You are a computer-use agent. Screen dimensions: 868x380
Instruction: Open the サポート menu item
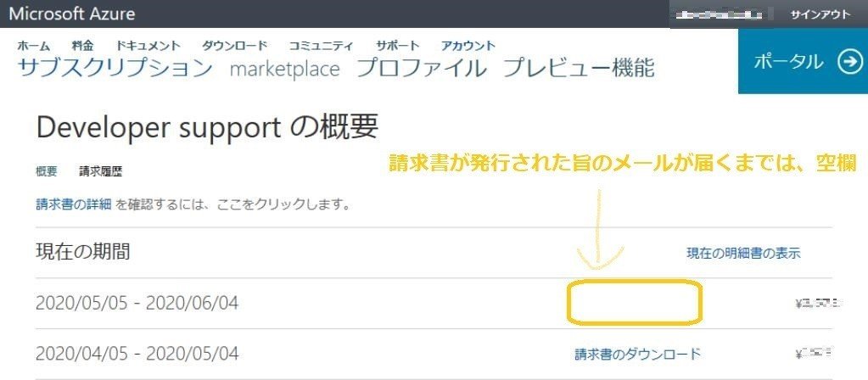pos(397,46)
